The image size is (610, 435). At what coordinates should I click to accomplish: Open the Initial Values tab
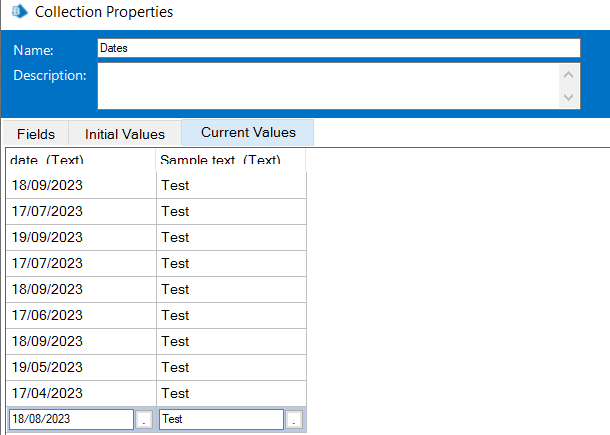(124, 134)
